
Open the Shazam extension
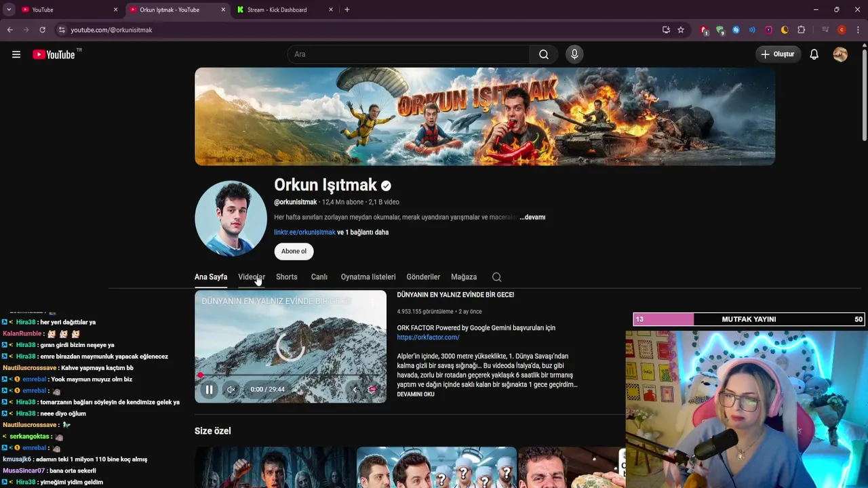point(736,30)
